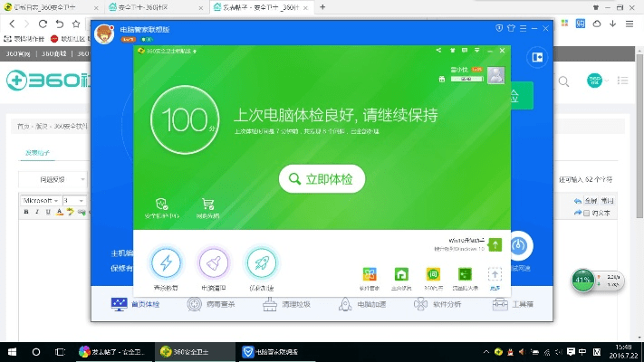Open a new browser tab
Screen dimensions: 644x362
click(322, 7)
